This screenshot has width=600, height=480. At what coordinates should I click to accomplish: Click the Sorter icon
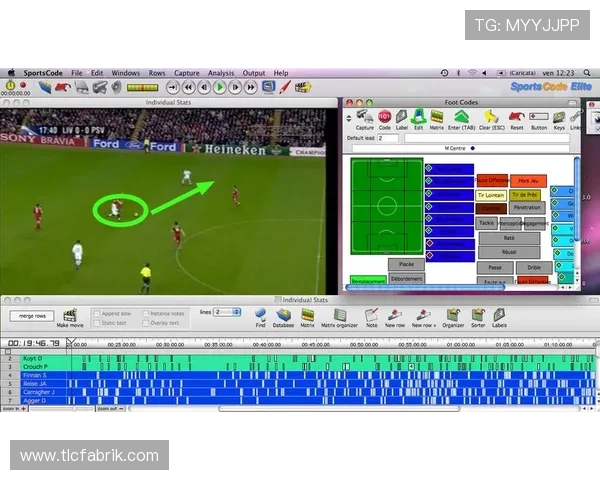[478, 315]
